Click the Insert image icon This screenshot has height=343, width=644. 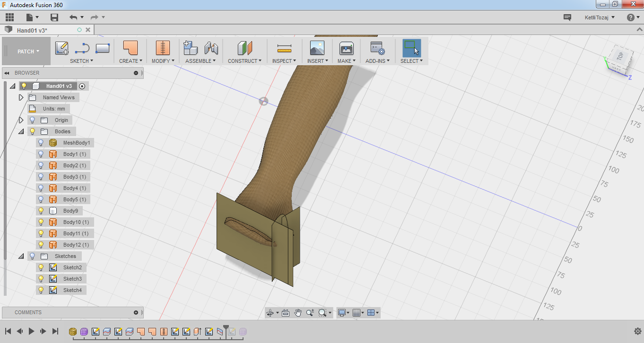click(x=317, y=48)
